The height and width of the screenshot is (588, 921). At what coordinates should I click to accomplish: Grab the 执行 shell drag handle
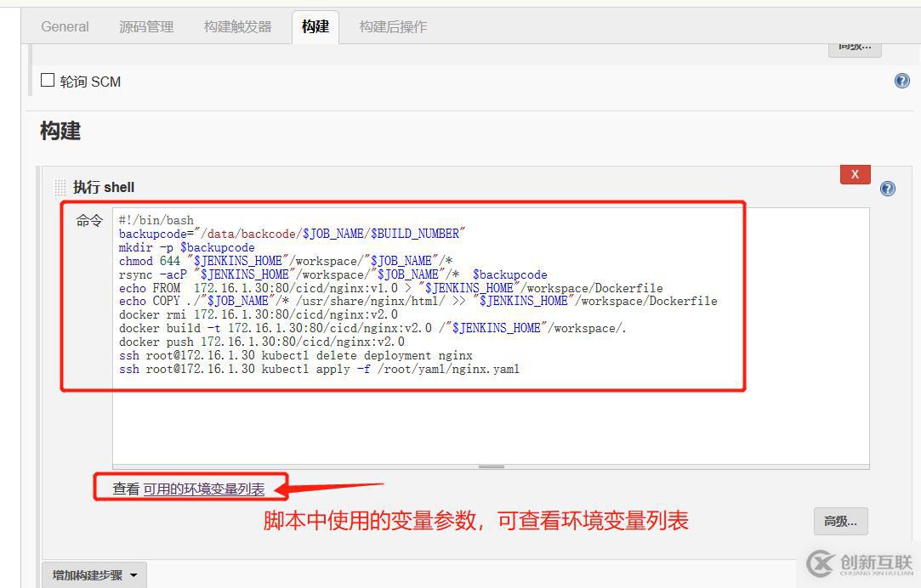tap(60, 188)
